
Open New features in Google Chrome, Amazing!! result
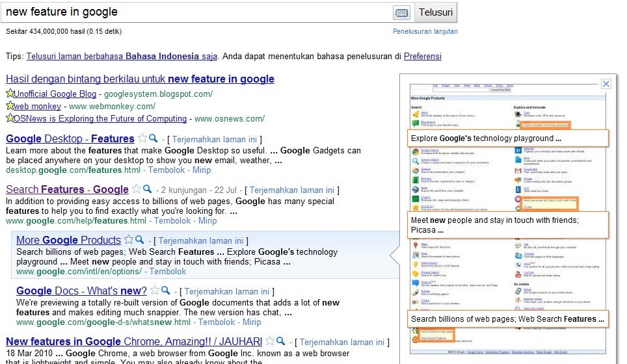coord(134,342)
